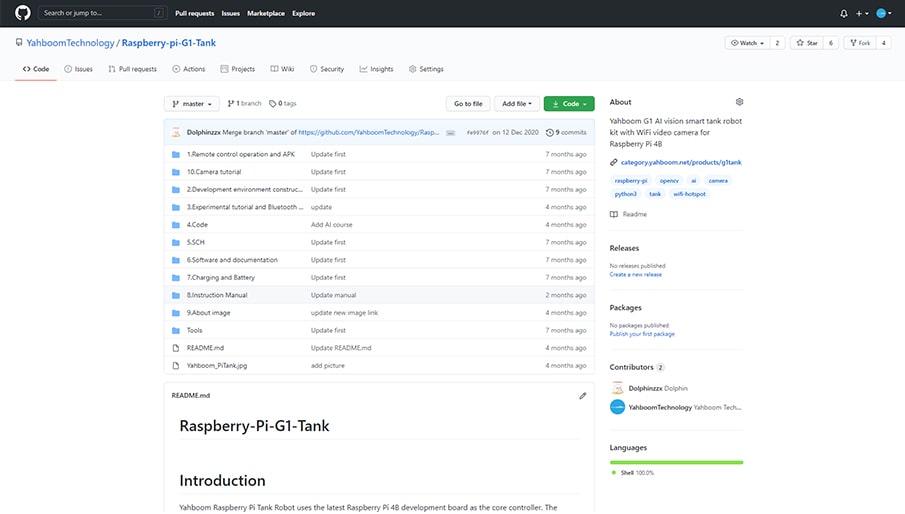The width and height of the screenshot is (905, 514).
Task: Fork this repository
Action: (x=860, y=43)
